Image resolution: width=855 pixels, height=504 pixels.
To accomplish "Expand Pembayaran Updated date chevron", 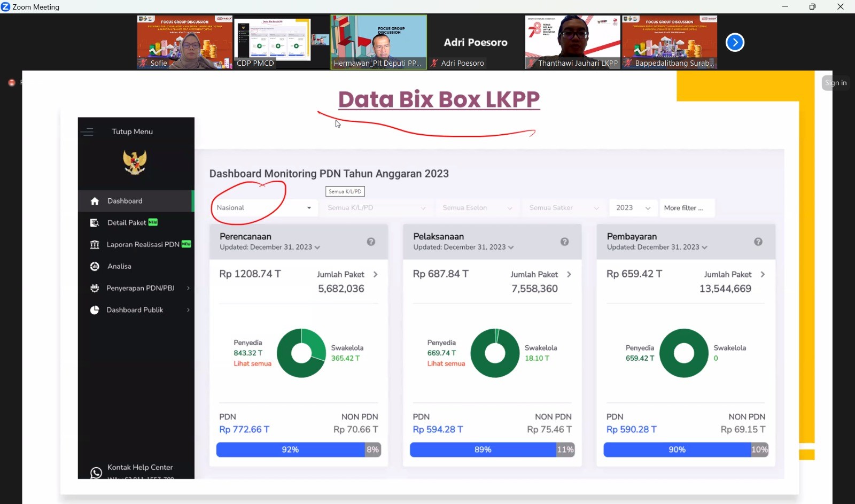I will point(704,247).
